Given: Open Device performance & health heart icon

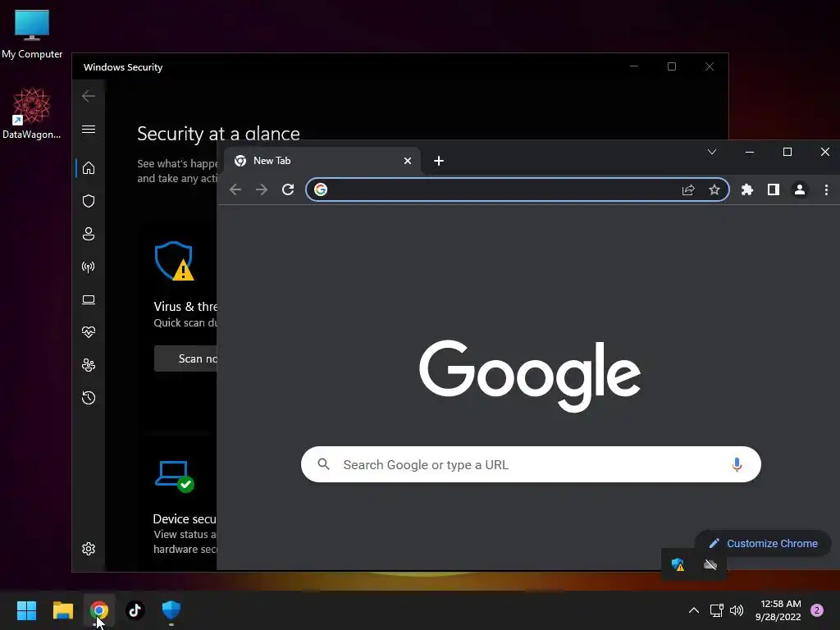Looking at the screenshot, I should (x=89, y=332).
